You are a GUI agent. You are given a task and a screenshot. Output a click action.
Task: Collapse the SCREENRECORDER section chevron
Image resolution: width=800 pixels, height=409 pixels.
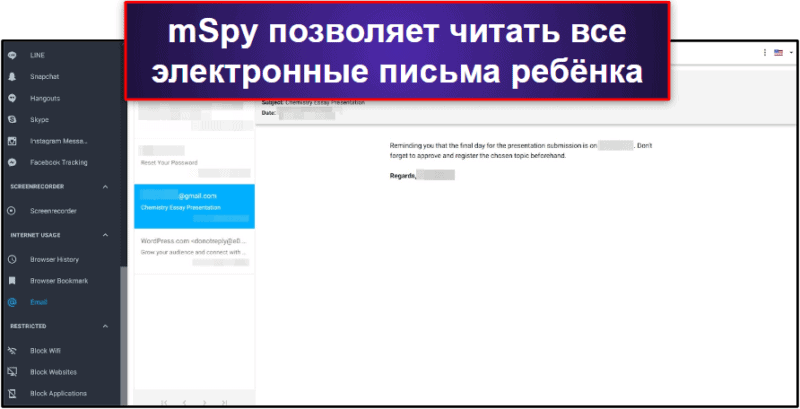coord(105,187)
